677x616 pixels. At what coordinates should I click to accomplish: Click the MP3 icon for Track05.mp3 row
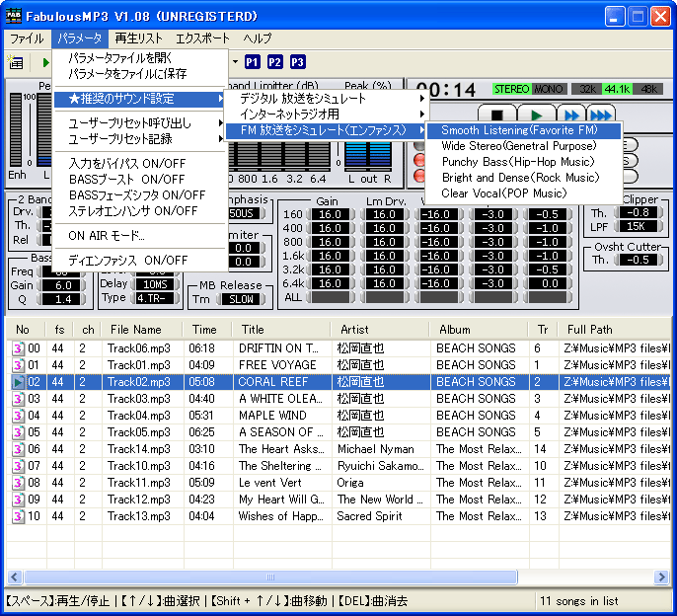tap(18, 432)
